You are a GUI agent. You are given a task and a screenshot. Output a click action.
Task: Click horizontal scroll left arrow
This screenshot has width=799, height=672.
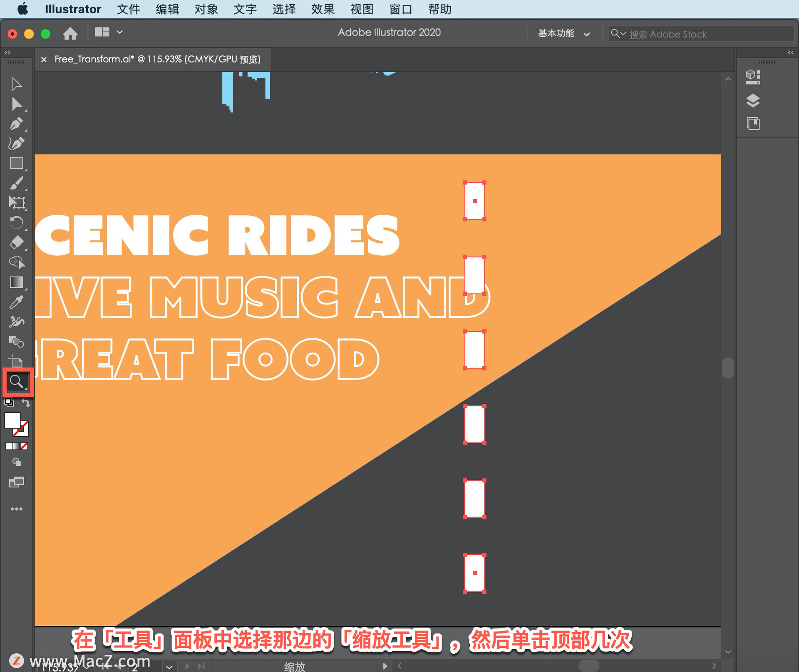point(399,666)
